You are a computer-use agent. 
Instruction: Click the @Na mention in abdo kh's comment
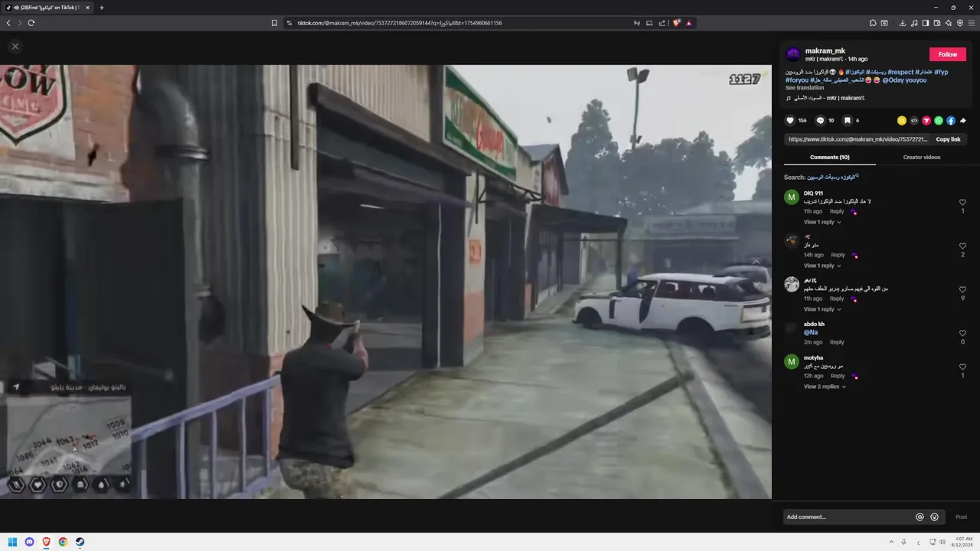click(x=811, y=333)
